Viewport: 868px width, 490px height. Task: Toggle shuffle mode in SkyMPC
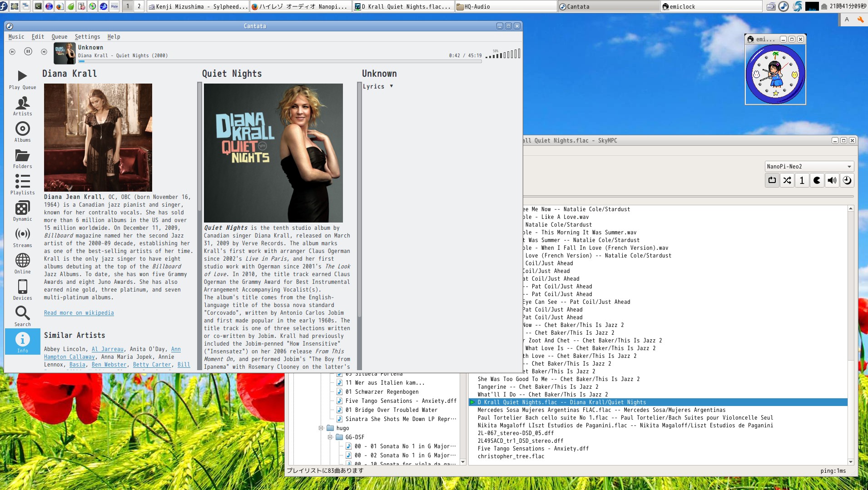click(x=787, y=181)
